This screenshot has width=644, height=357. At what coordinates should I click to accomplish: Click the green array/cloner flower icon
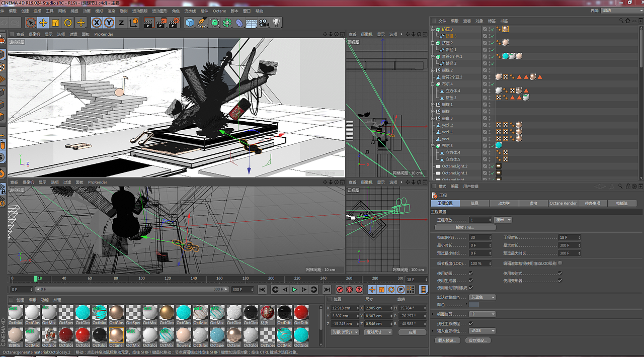(227, 23)
